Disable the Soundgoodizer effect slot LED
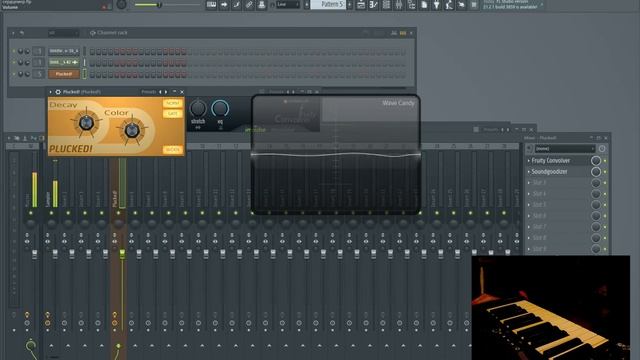 (x=605, y=172)
